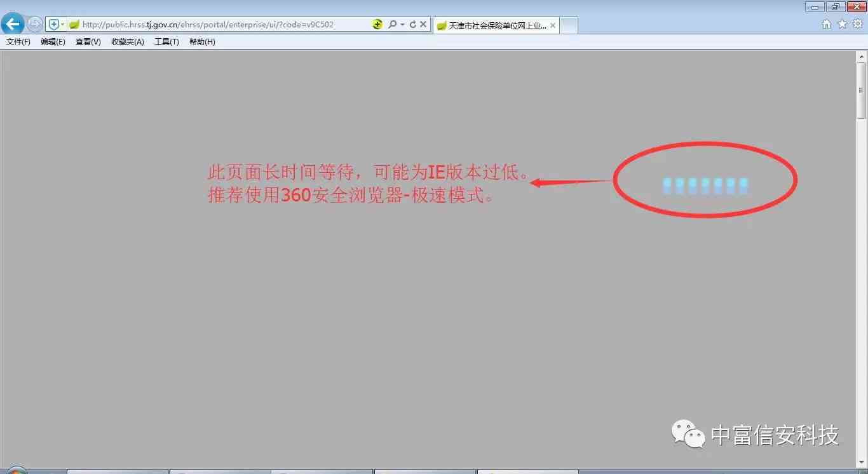The width and height of the screenshot is (868, 474).
Task: Close the browser window
Action: [856, 6]
